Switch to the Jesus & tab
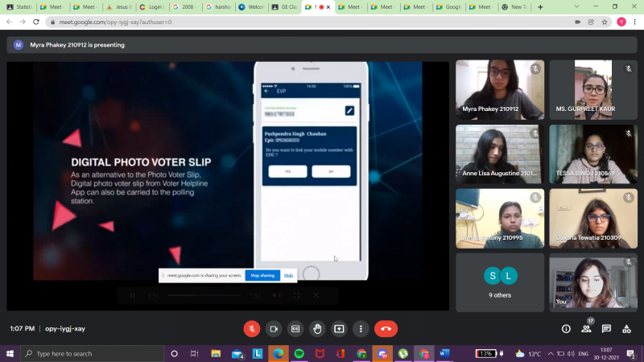The image size is (644, 362). (119, 7)
